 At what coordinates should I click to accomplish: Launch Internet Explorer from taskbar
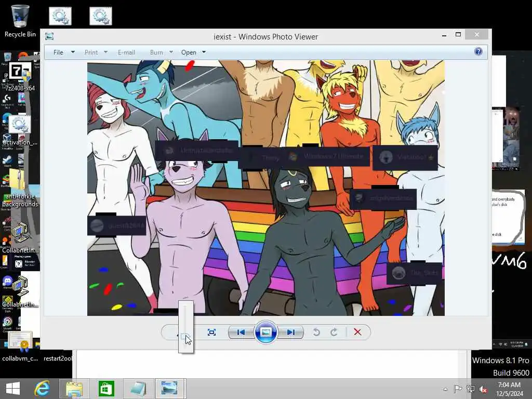42,389
